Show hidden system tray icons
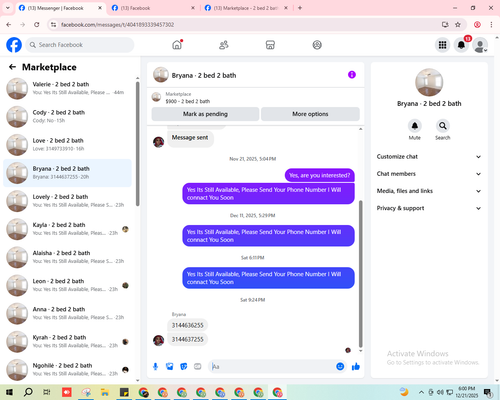Viewport: 500px width, 400px height. [421, 392]
